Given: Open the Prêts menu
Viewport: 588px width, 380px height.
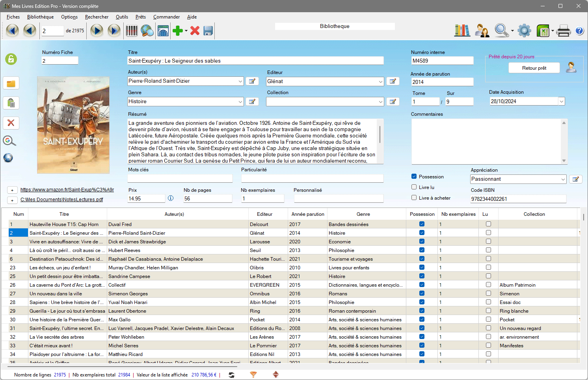Looking at the screenshot, I should coord(140,17).
